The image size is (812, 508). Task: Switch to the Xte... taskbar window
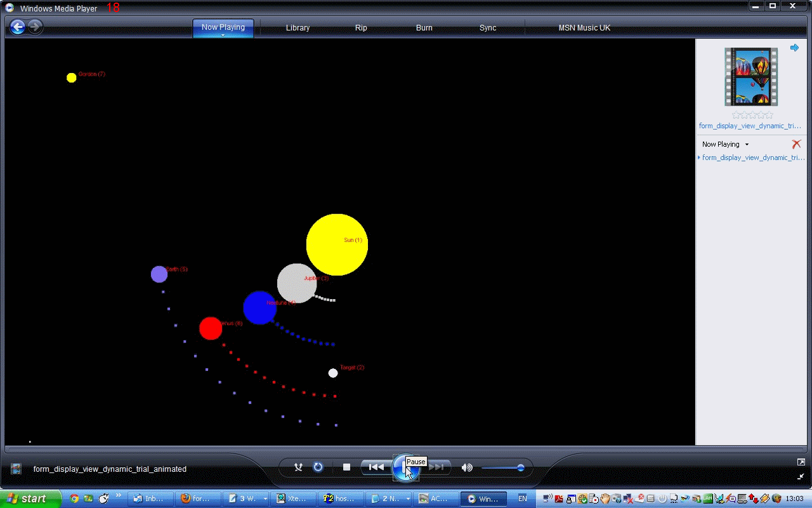click(294, 498)
